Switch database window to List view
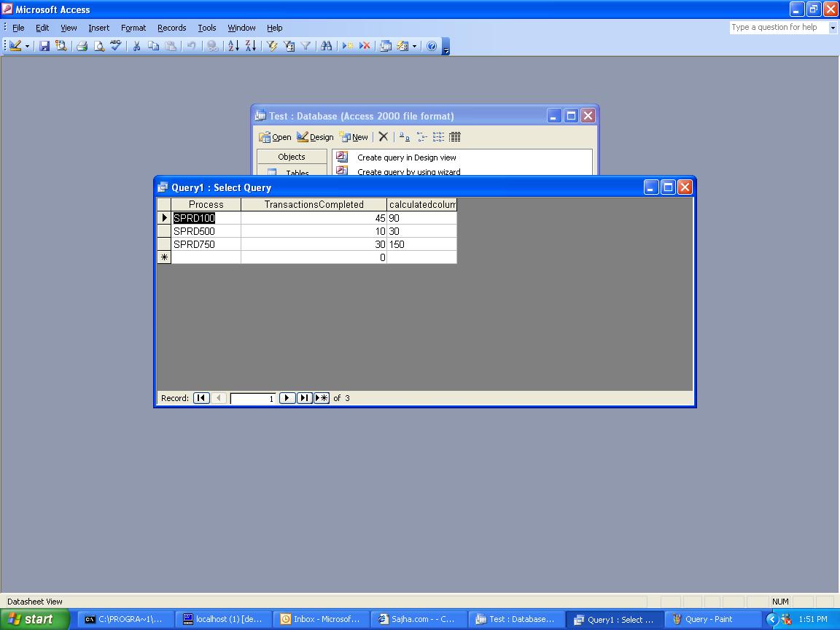The image size is (840, 630). [x=438, y=137]
